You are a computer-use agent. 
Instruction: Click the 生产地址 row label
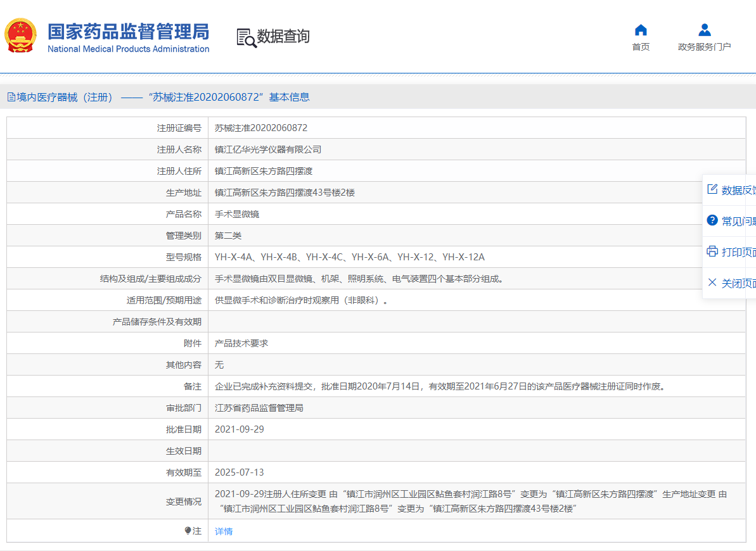[183, 193]
